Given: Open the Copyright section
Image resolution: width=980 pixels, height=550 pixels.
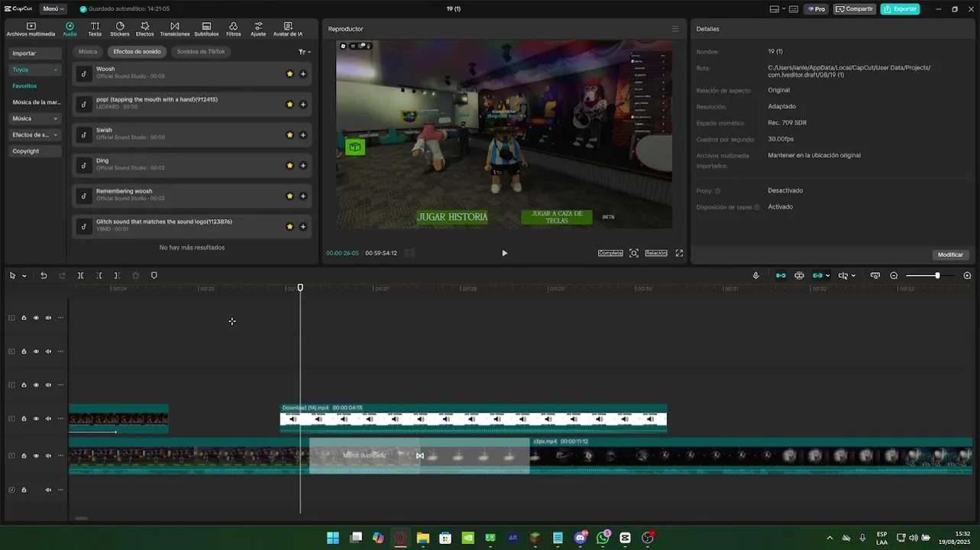Looking at the screenshot, I should pos(34,151).
